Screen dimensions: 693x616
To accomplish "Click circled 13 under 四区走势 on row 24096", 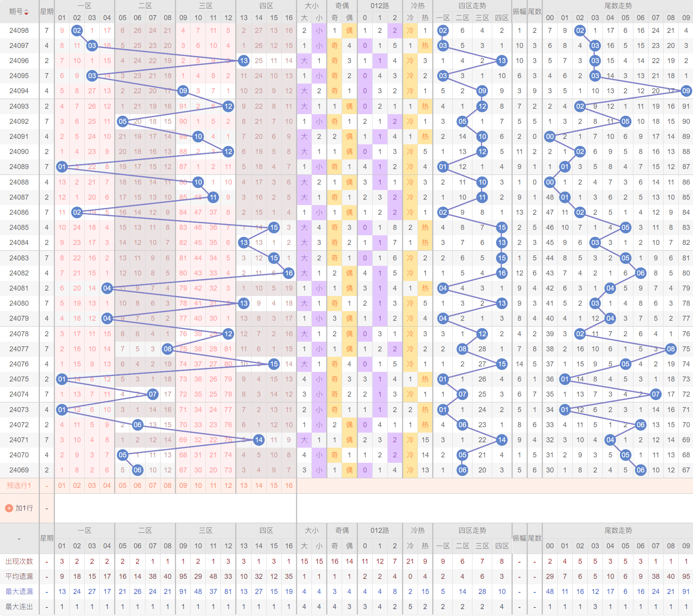I will click(502, 60).
